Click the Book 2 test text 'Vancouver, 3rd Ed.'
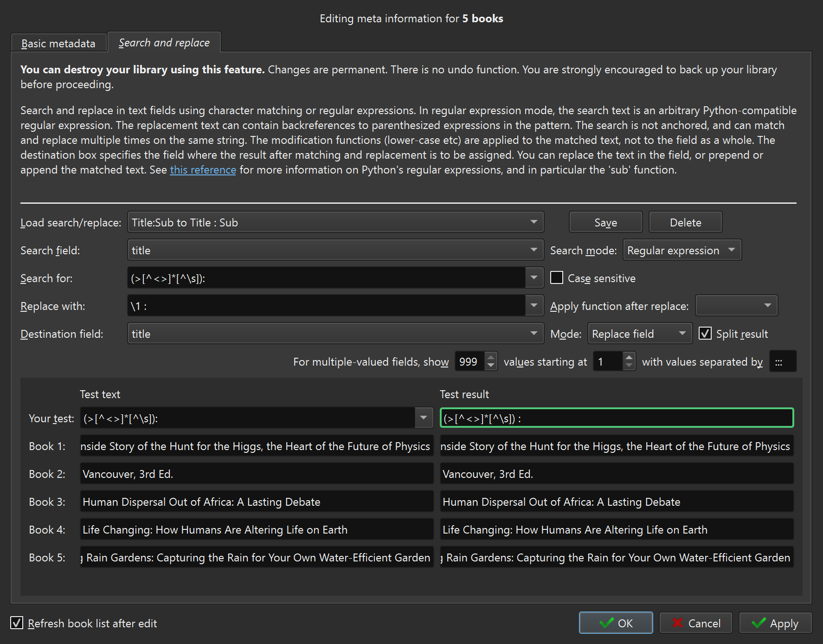823x644 pixels. point(257,474)
